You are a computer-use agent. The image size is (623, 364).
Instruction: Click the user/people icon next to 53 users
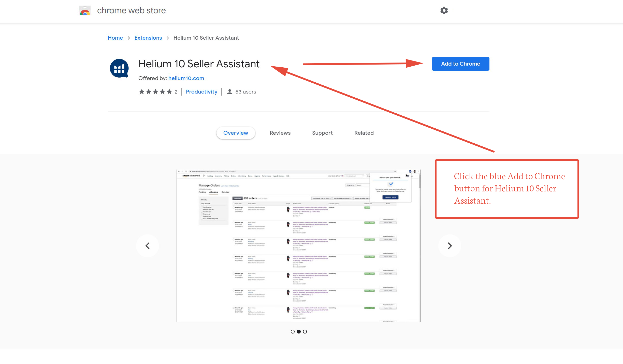click(230, 92)
